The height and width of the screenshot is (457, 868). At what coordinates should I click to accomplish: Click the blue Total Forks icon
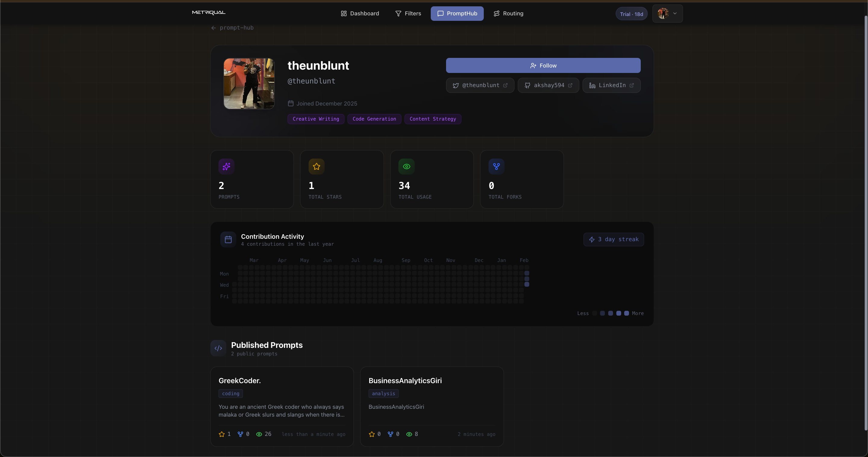[x=496, y=166]
